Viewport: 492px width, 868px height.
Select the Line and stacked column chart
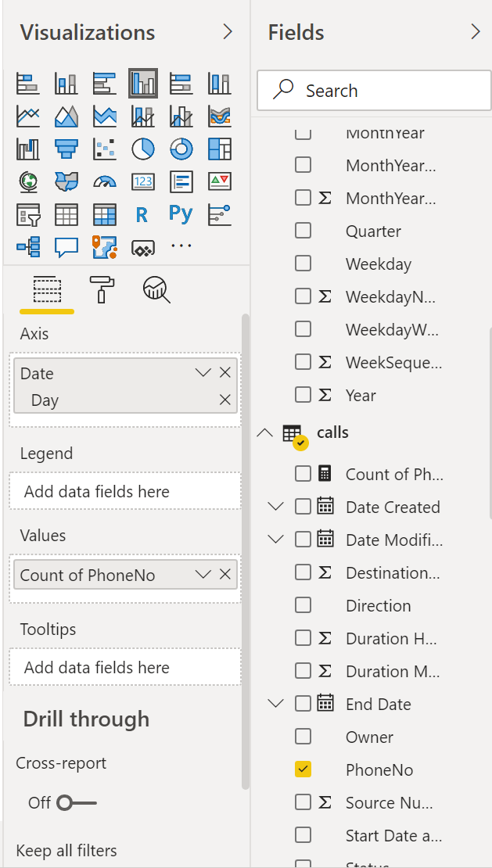tap(143, 117)
